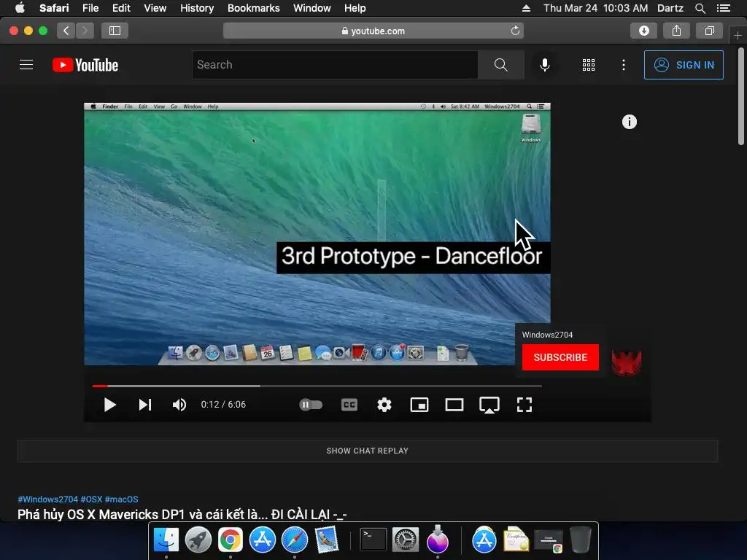Open the Window menu
Screen dimensions: 747x560
pos(312,8)
